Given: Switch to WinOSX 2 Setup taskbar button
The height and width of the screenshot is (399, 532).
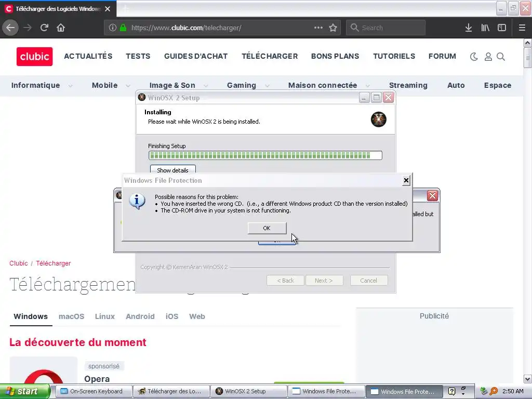Looking at the screenshot, I should (x=249, y=391).
